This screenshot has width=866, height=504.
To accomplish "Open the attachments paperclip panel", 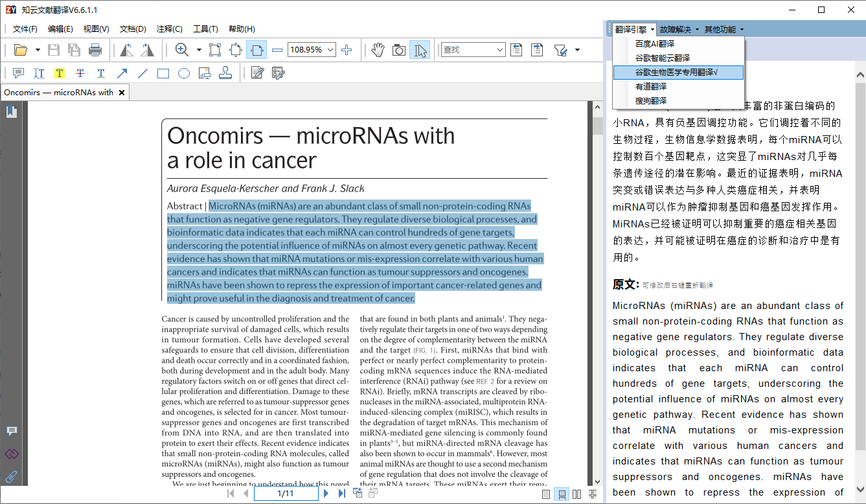I will tap(12, 477).
